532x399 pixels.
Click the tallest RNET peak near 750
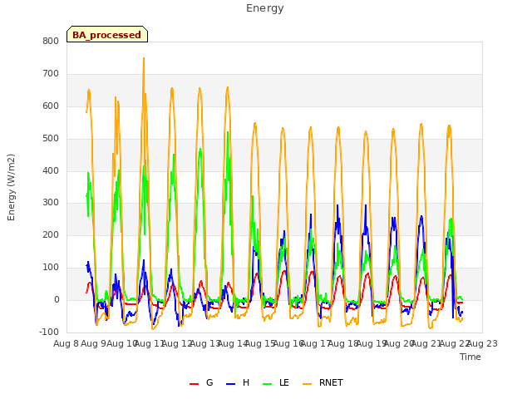pos(144,58)
